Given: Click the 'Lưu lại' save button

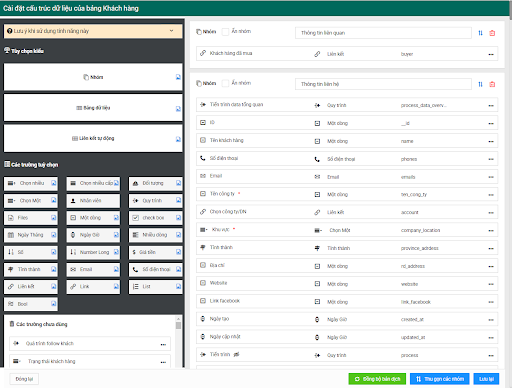Looking at the screenshot, I should pyautogui.click(x=486, y=379).
